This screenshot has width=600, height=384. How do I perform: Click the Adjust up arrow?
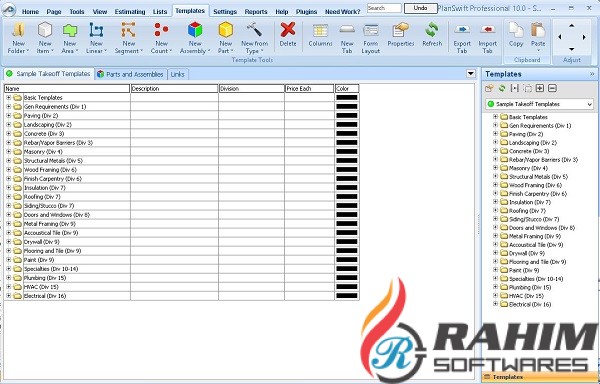point(572,26)
